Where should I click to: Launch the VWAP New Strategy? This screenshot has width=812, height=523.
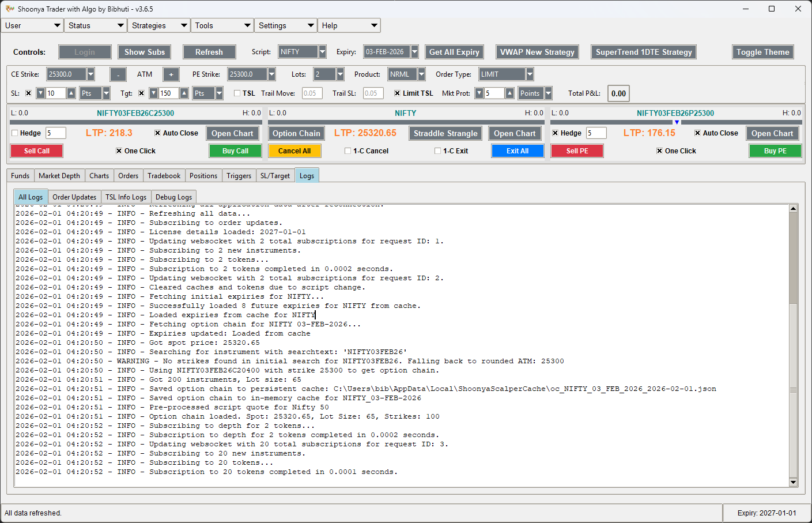pos(537,51)
